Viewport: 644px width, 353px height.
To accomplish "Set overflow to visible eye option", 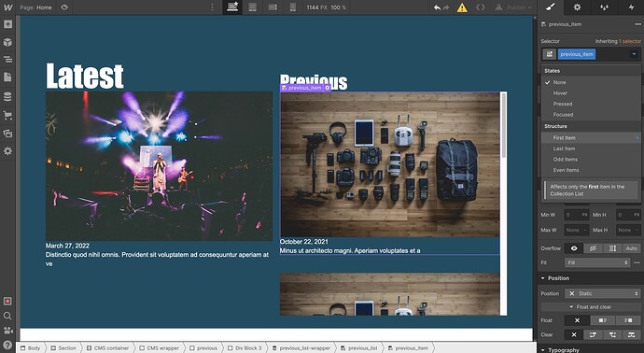I will pyautogui.click(x=574, y=248).
